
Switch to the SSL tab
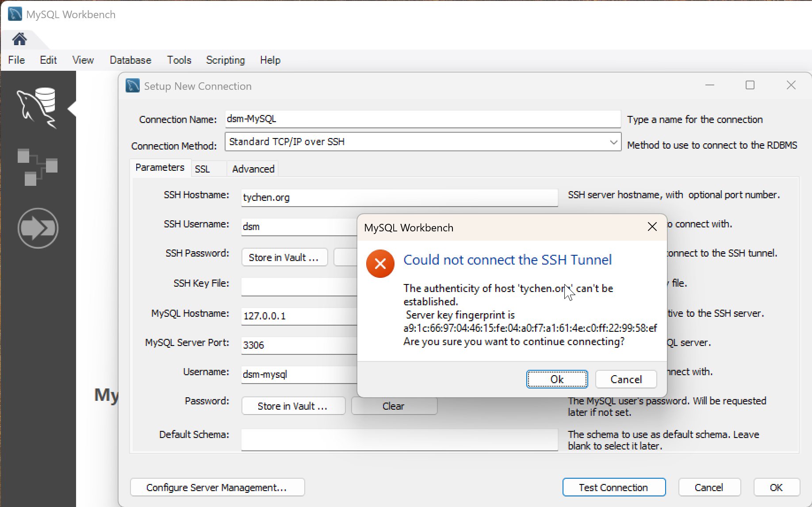(x=203, y=169)
